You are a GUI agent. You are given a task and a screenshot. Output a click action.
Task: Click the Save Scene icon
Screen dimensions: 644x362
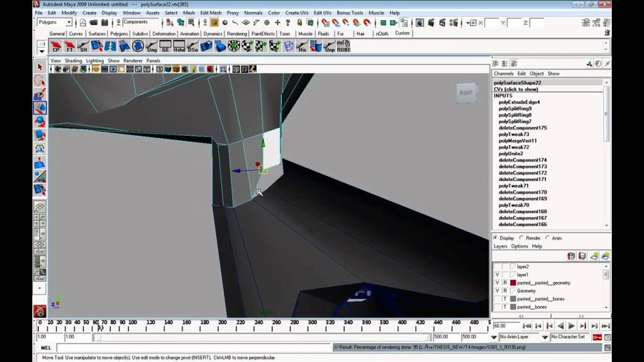coord(104,23)
